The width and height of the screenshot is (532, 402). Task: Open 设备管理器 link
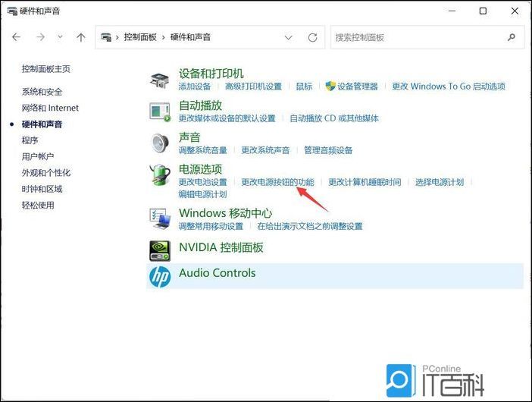pos(357,86)
